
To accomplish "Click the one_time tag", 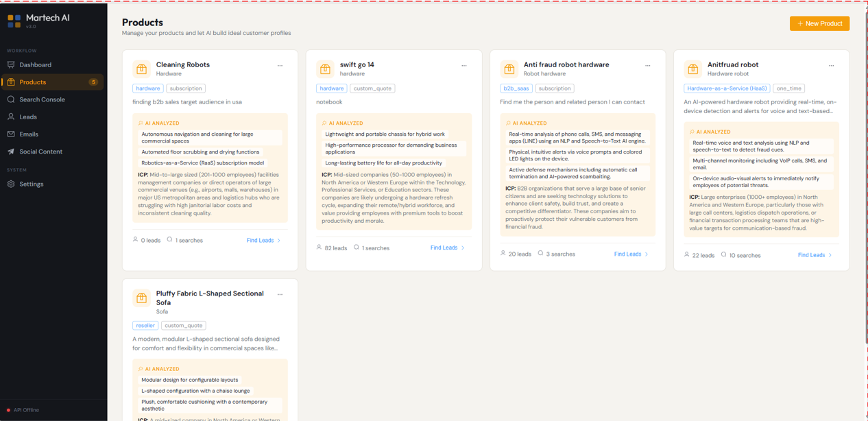I will click(789, 88).
